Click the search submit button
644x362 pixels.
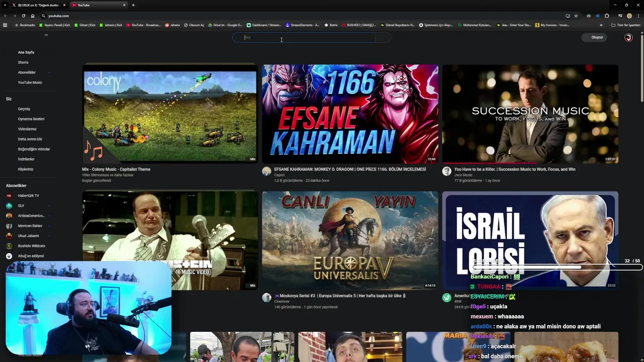pyautogui.click(x=383, y=37)
